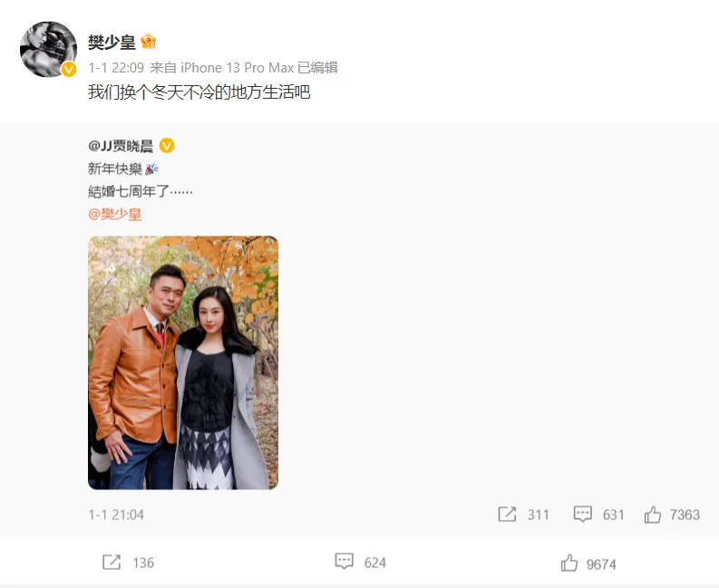The image size is (719, 588).
Task: Like the original post with 7363 likes
Action: click(x=653, y=515)
